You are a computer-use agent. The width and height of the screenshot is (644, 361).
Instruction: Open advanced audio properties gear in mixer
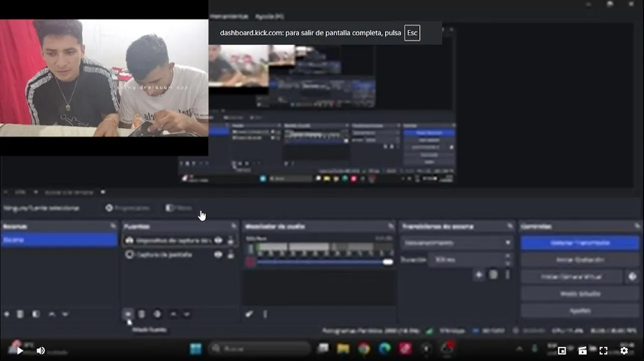pos(249,314)
